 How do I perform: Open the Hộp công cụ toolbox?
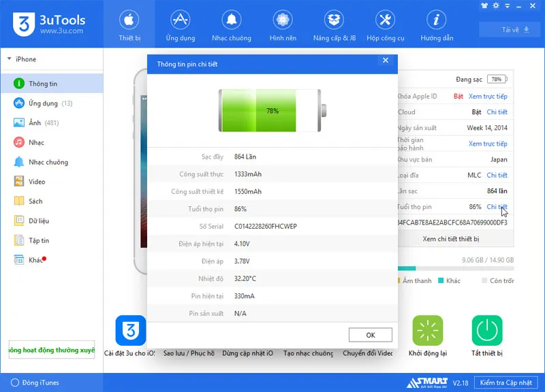click(386, 25)
